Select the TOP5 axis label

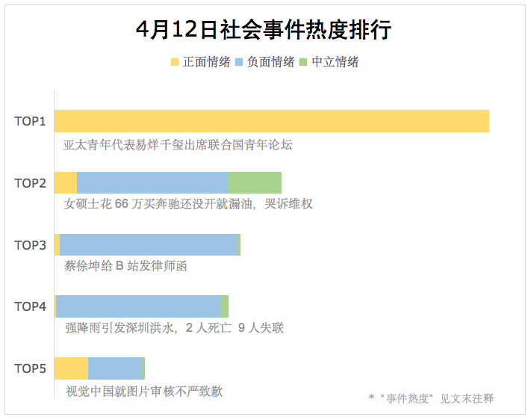coord(30,368)
